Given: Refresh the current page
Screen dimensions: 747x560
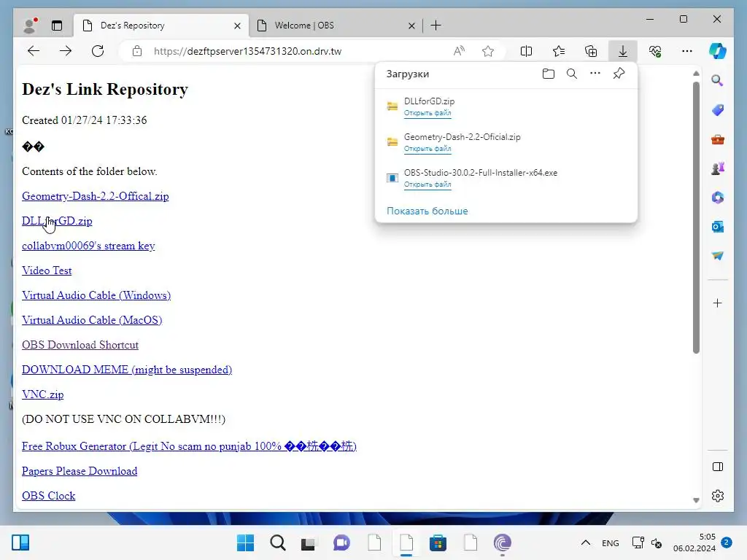Looking at the screenshot, I should (x=98, y=51).
